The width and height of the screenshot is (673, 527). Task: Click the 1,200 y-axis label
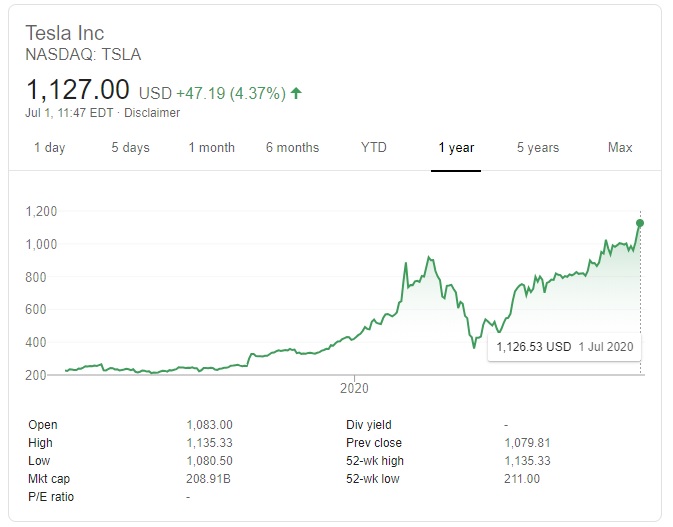point(42,211)
